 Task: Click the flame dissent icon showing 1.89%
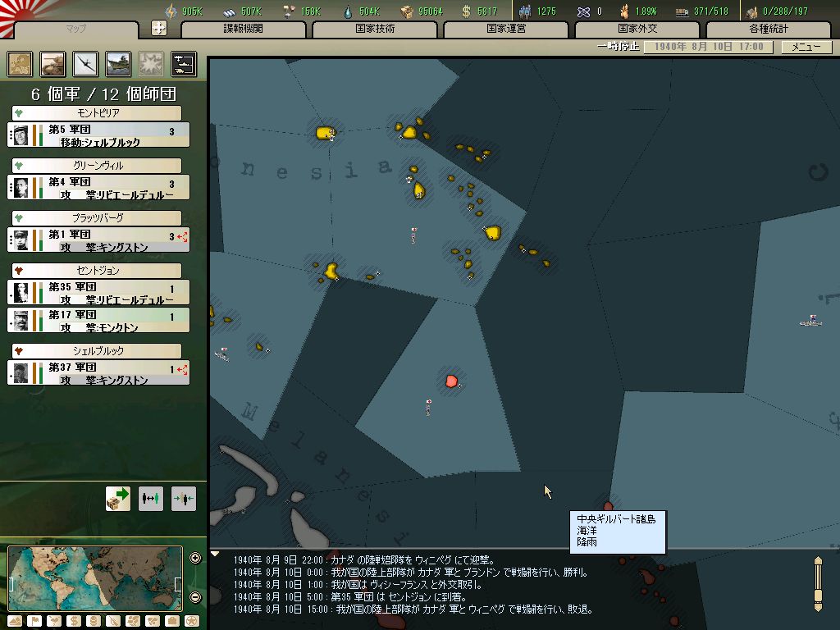coord(624,11)
